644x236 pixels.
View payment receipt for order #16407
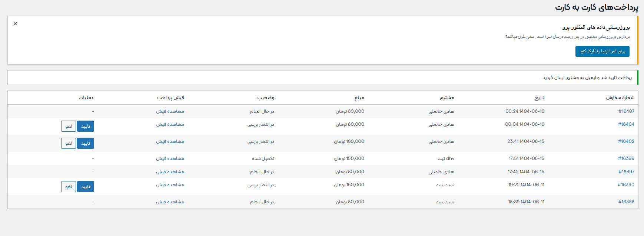tap(170, 111)
